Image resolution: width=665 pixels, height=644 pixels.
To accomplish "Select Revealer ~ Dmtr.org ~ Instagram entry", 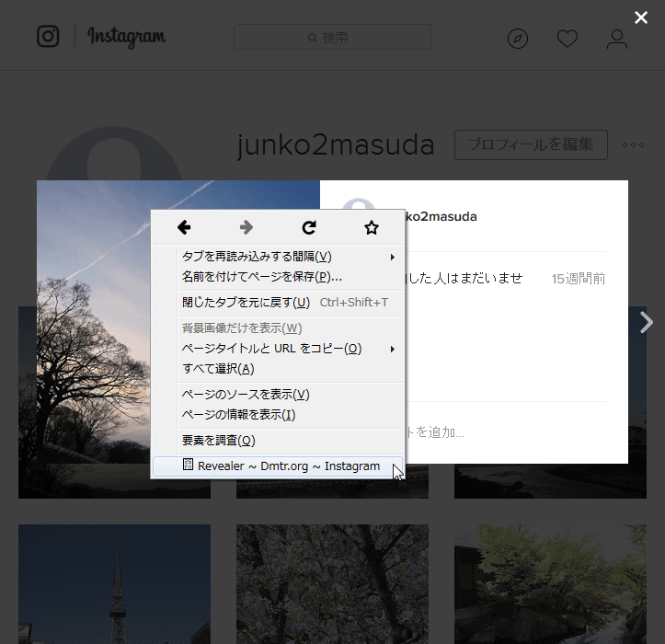I will 278,466.
